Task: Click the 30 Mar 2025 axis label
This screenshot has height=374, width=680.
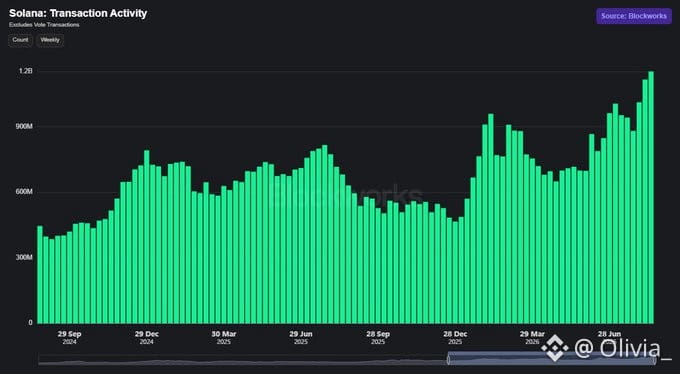Action: point(224,338)
